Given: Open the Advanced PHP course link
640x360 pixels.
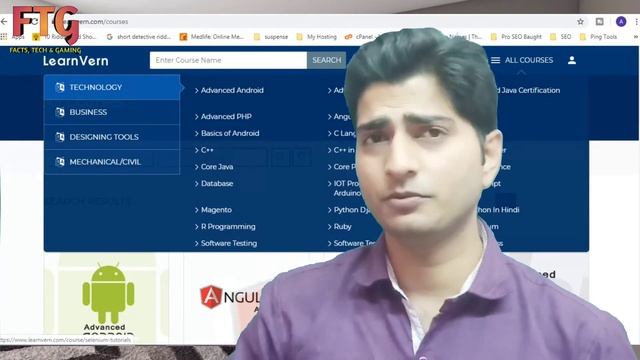Looking at the screenshot, I should point(226,116).
